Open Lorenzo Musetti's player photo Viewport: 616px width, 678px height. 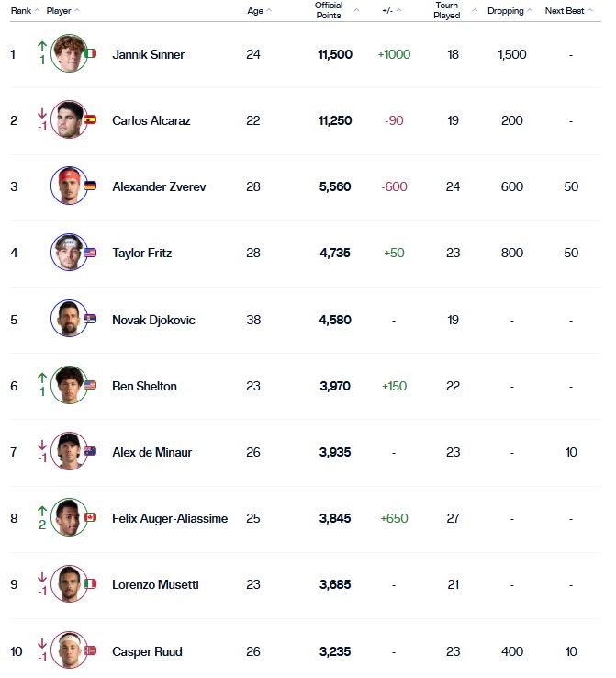tap(68, 584)
